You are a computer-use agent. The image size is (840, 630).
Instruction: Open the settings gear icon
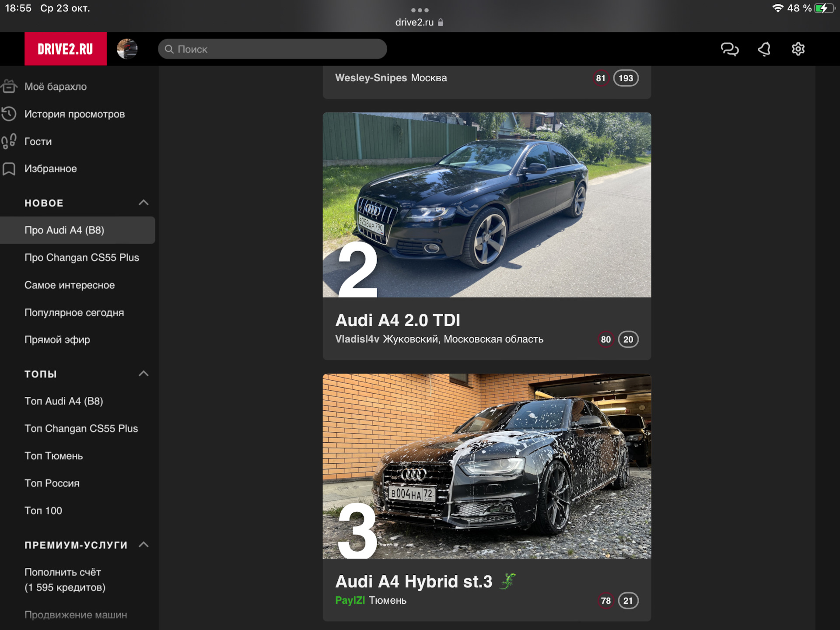coord(798,49)
